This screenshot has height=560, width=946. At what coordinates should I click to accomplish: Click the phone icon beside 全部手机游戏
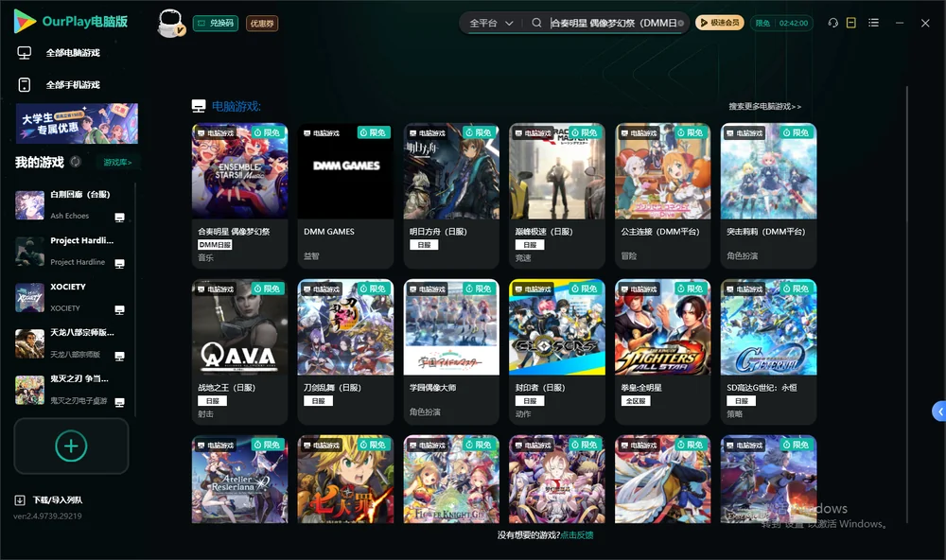tap(25, 85)
